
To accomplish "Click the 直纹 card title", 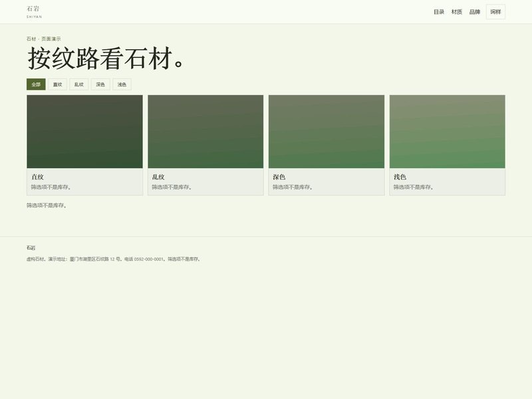I will (37, 177).
